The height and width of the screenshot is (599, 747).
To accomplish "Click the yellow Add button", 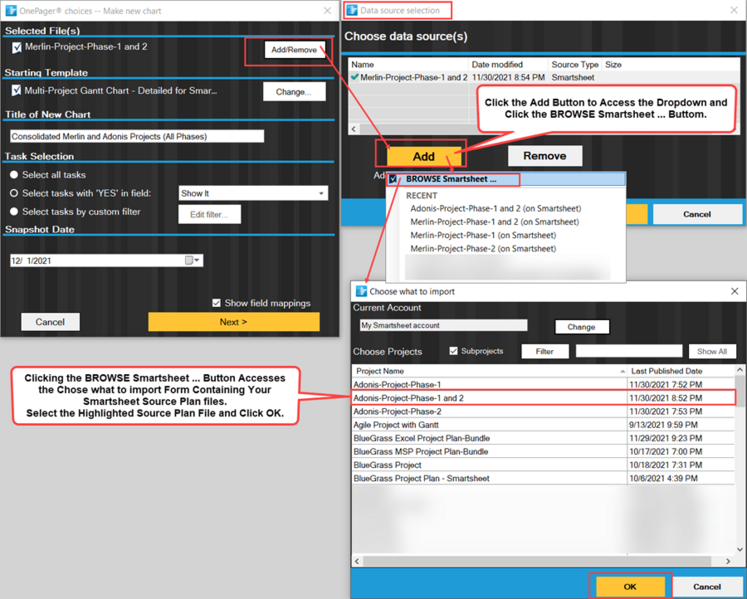I will pyautogui.click(x=424, y=156).
